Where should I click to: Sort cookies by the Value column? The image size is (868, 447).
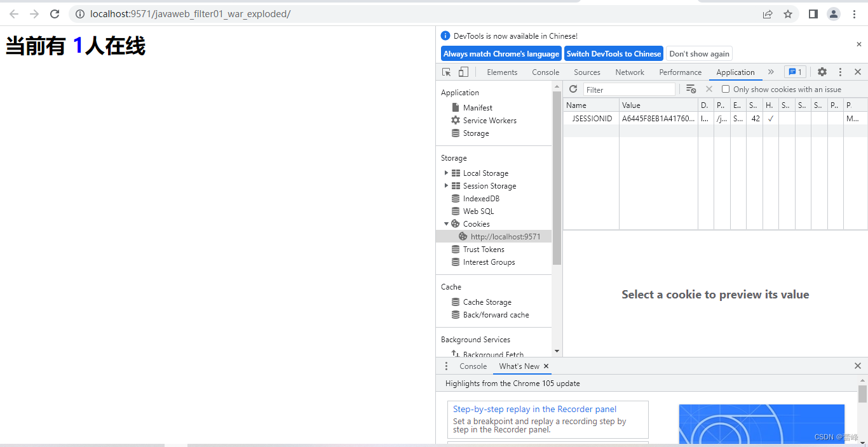pos(658,105)
